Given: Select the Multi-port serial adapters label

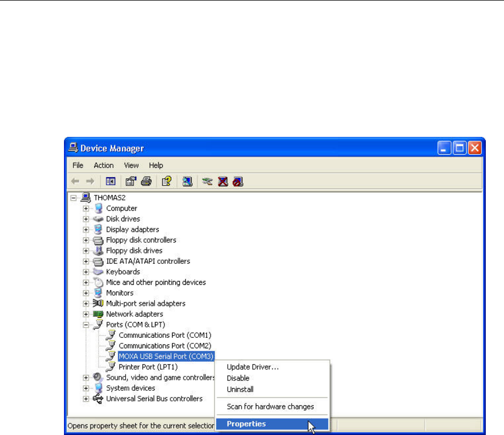Looking at the screenshot, I should 146,304.
